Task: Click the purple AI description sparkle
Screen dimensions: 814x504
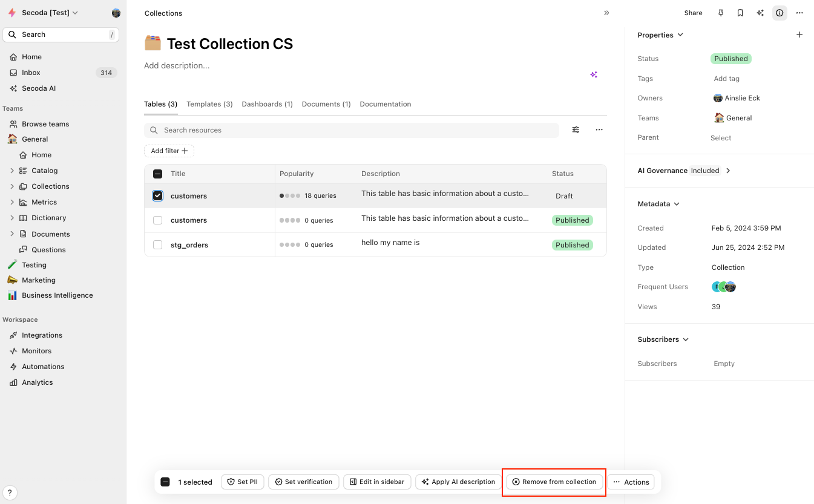Action: click(x=594, y=74)
